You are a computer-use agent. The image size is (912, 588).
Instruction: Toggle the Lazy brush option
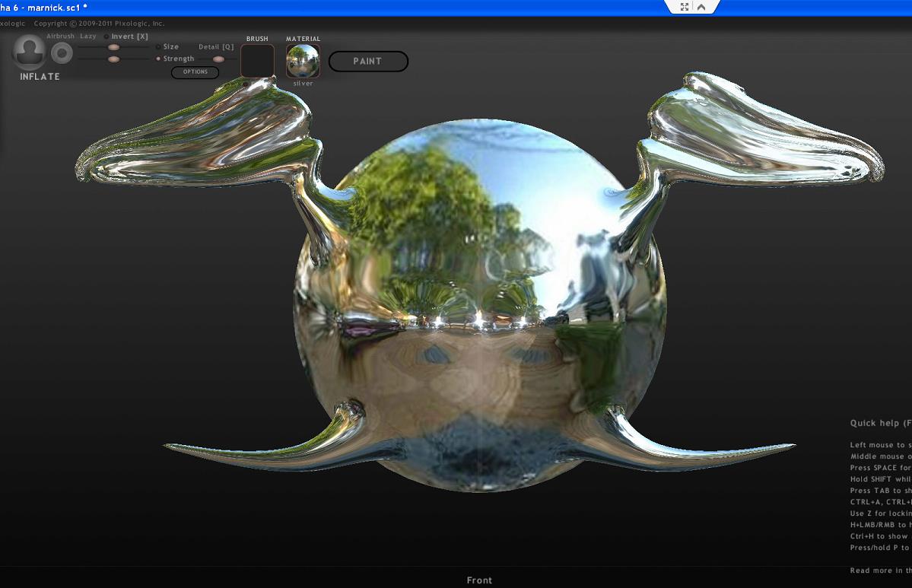87,36
